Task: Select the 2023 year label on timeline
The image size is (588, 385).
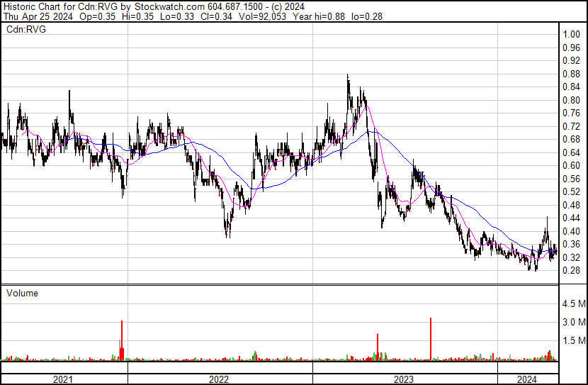Action: click(404, 379)
